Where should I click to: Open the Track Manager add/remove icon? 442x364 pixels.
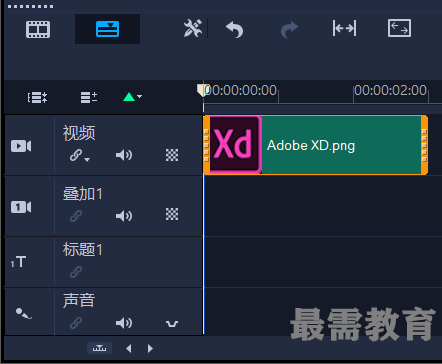(x=89, y=97)
